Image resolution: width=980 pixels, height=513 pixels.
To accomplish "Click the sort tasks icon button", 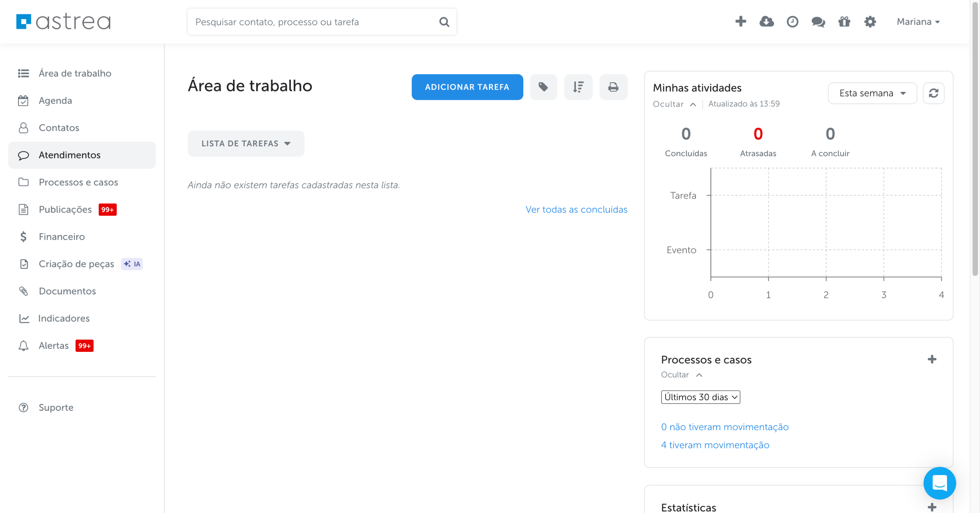I will tap(578, 87).
